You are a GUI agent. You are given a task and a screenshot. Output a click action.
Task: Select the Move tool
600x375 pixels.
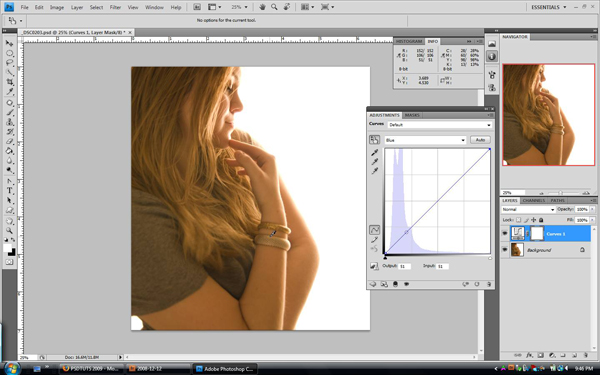10,44
